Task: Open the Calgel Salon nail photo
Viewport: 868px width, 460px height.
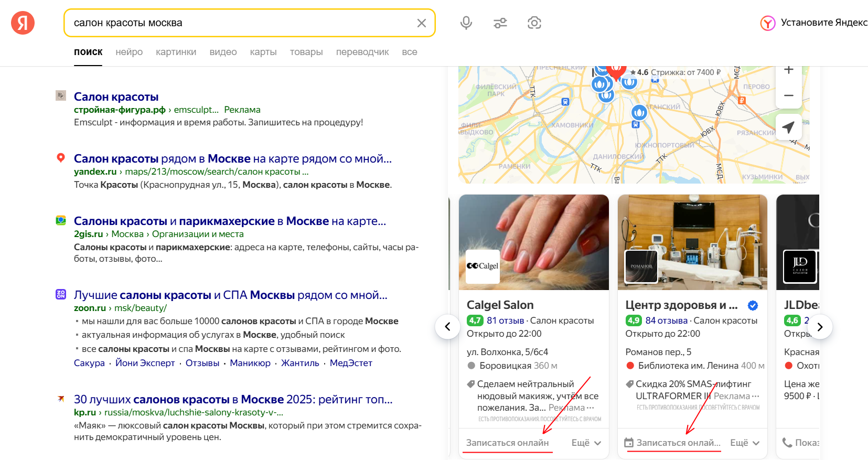Action: pos(534,242)
